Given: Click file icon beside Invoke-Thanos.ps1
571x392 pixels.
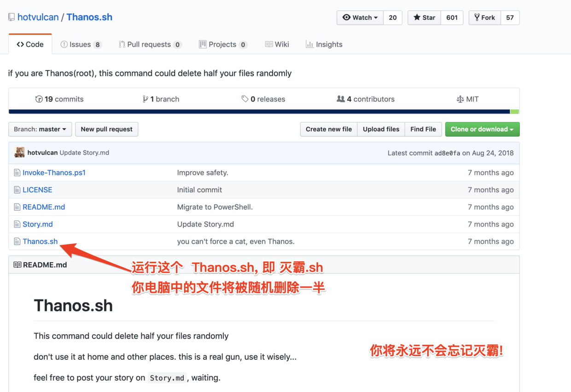Looking at the screenshot, I should click(x=17, y=173).
